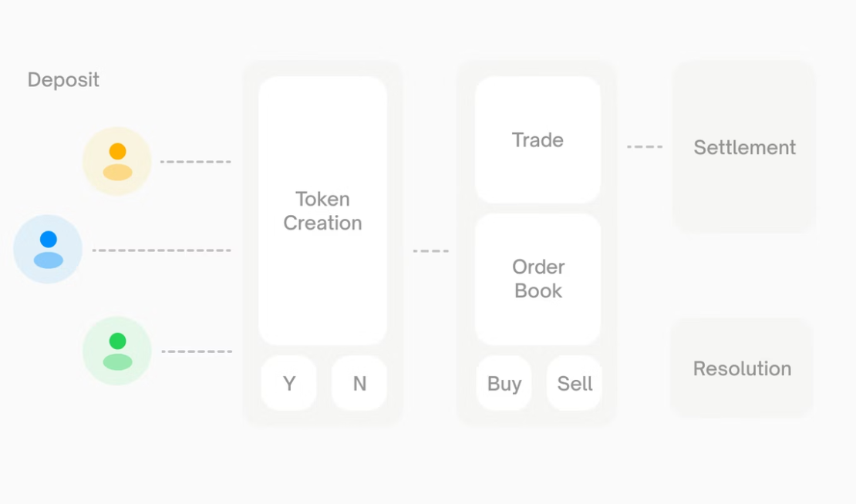856x504 pixels.
Task: Select the Y token option
Action: point(289,383)
